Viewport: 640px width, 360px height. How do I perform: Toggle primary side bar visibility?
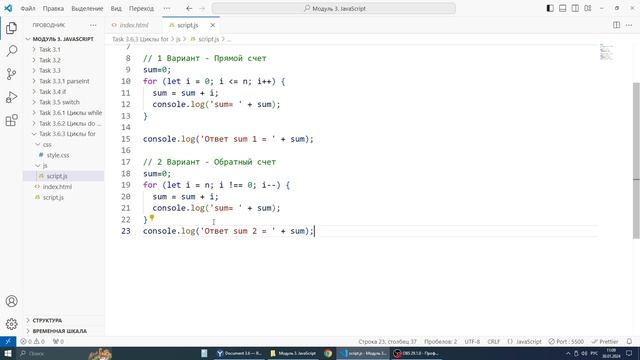[x=550, y=8]
